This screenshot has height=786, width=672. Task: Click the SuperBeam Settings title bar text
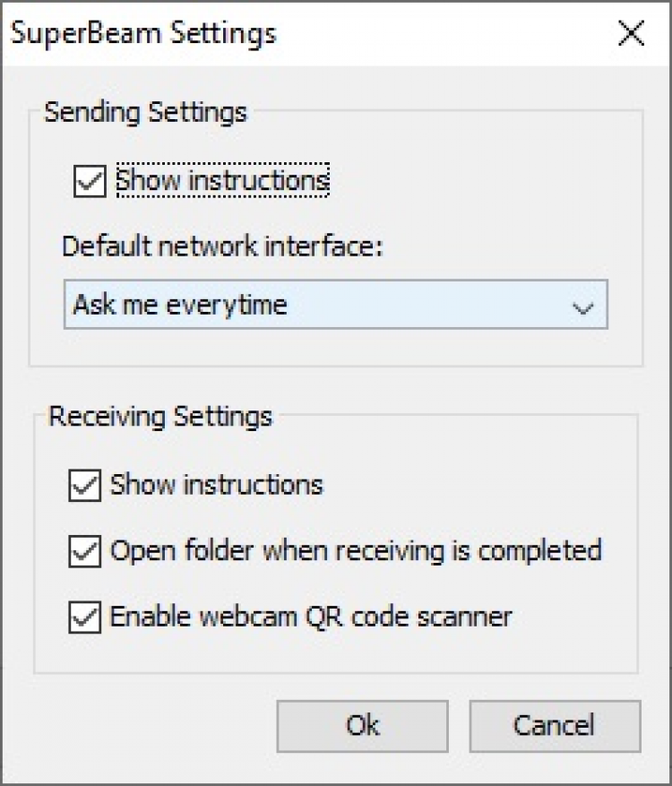[143, 34]
